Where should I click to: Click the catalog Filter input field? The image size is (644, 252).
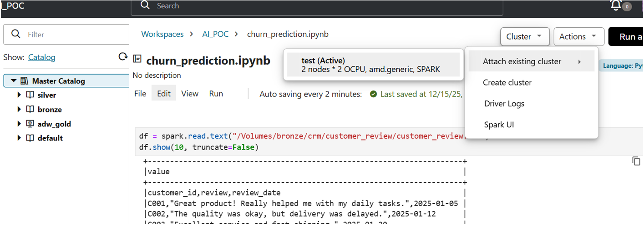pyautogui.click(x=73, y=35)
